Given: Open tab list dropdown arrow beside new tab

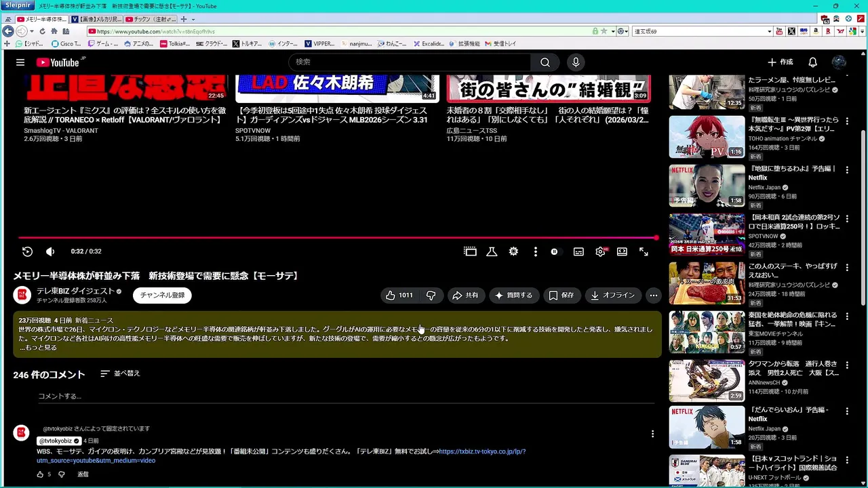Looking at the screenshot, I should (193, 19).
